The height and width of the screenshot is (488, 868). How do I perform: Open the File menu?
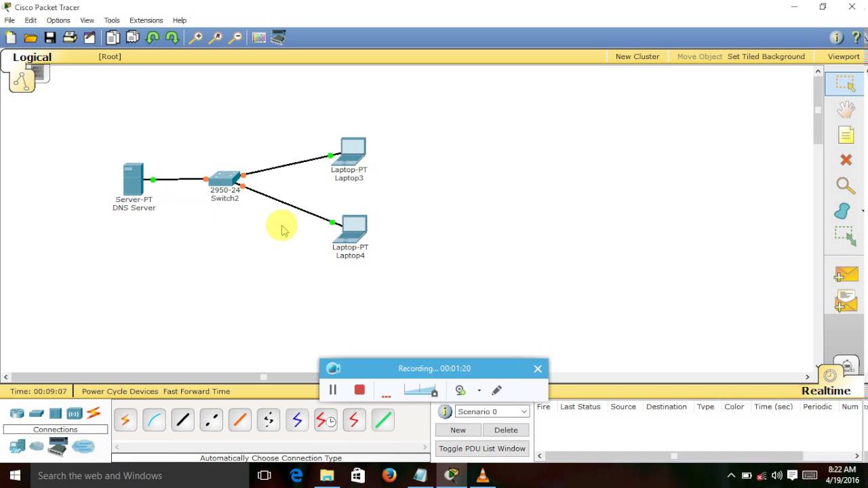[9, 20]
